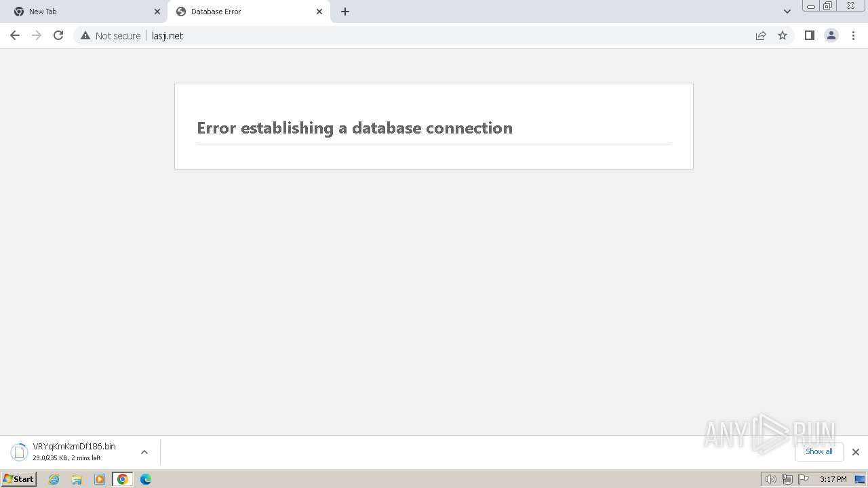Close the downloads bar
Image resolution: width=868 pixels, height=488 pixels.
(856, 452)
